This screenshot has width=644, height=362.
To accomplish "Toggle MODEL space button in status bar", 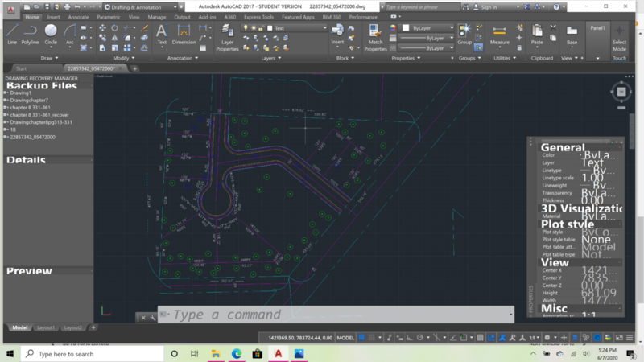I will [346, 338].
